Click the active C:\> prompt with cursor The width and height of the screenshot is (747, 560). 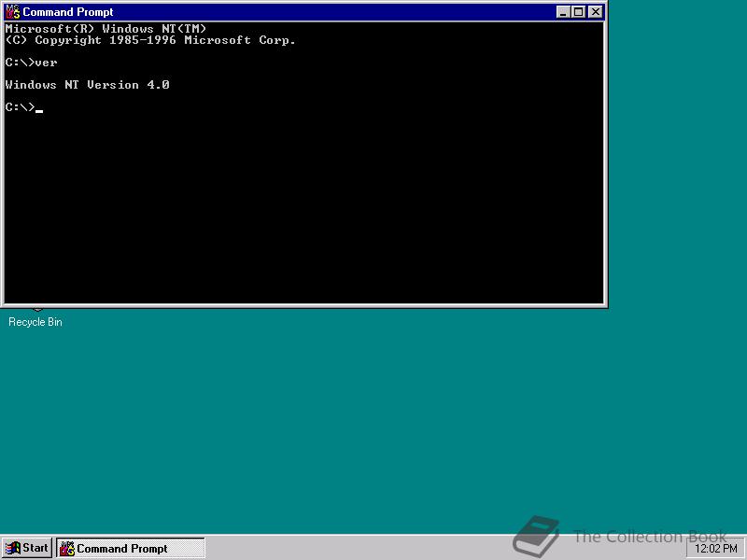24,107
